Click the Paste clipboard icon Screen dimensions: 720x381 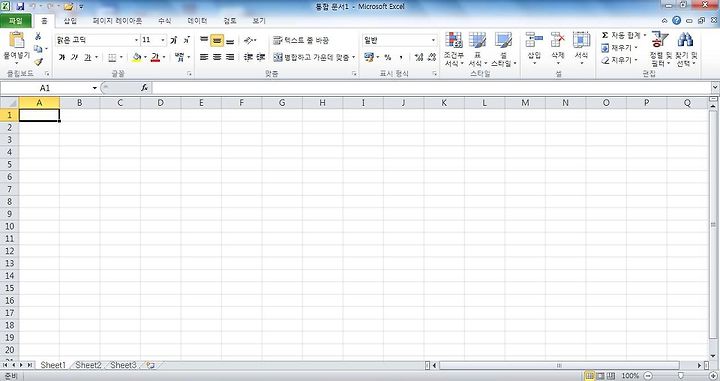pos(16,40)
